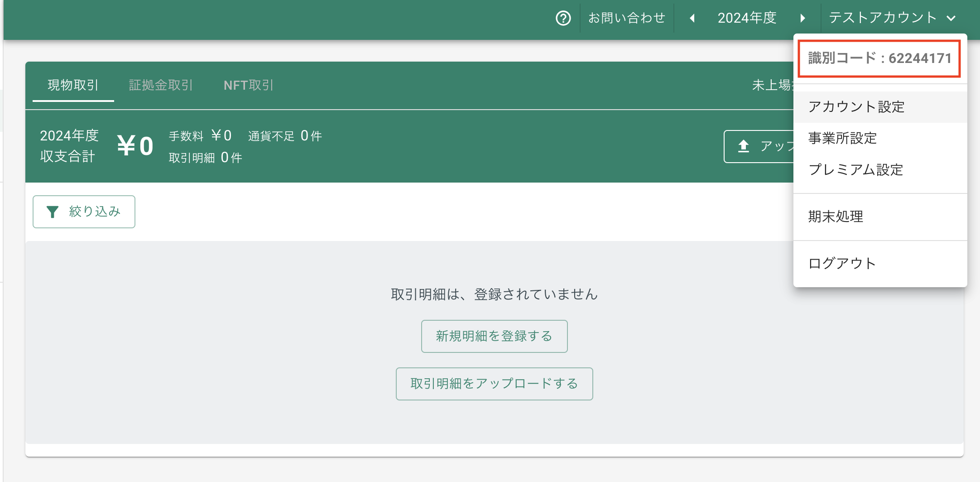Click the 2024年度 year label in header
980x482 pixels.
coord(747,18)
